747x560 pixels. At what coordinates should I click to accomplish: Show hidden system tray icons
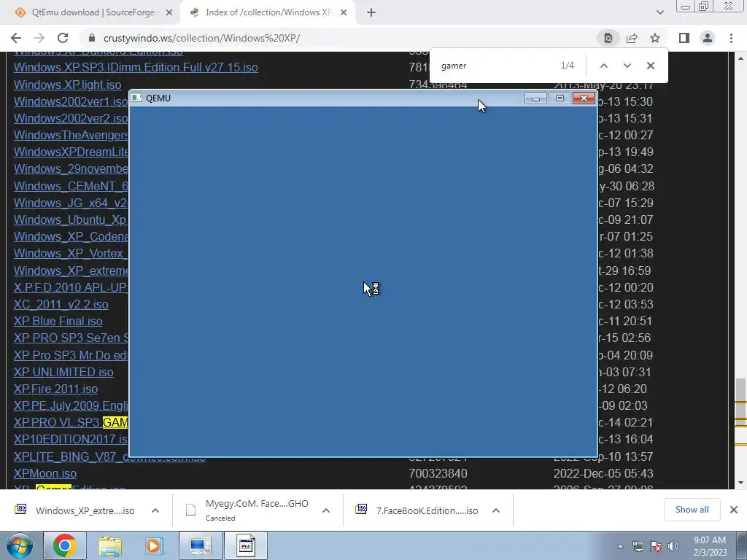click(x=620, y=547)
